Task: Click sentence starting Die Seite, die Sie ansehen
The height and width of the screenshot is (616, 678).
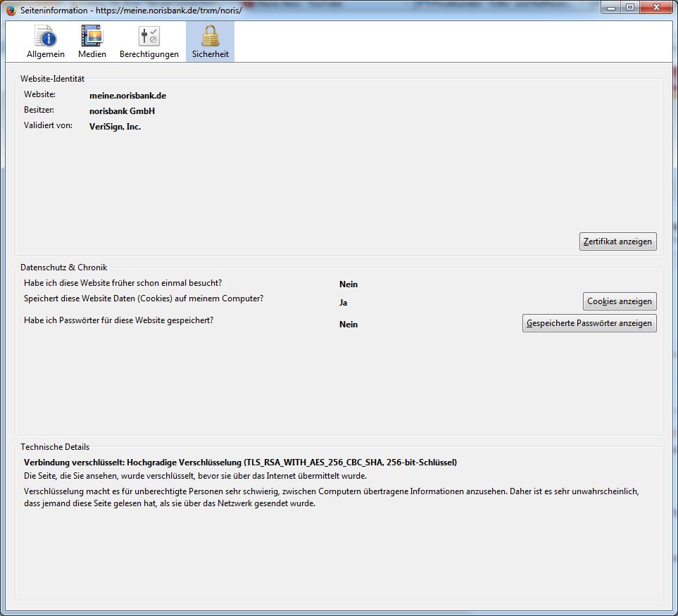Action: tap(195, 476)
